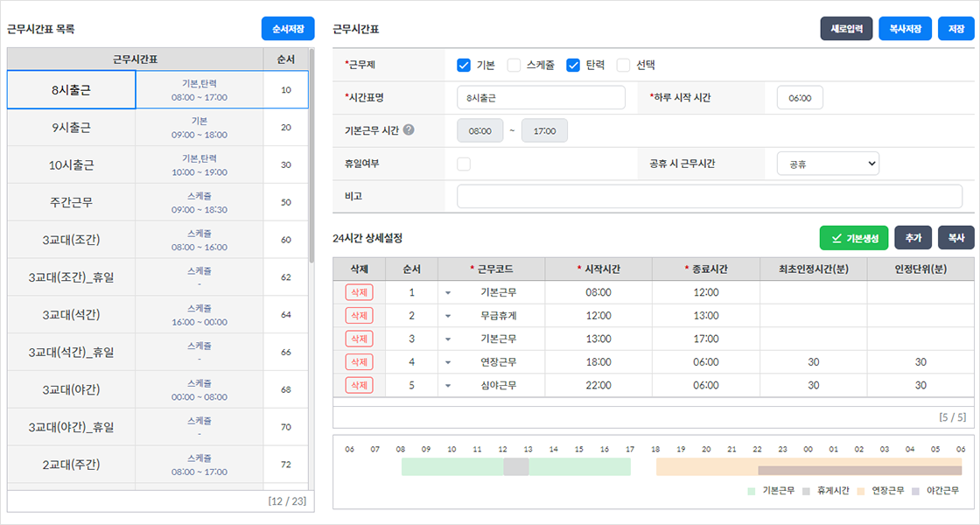The width and height of the screenshot is (980, 525).
Task: Add a detail row with 추가
Action: [913, 238]
